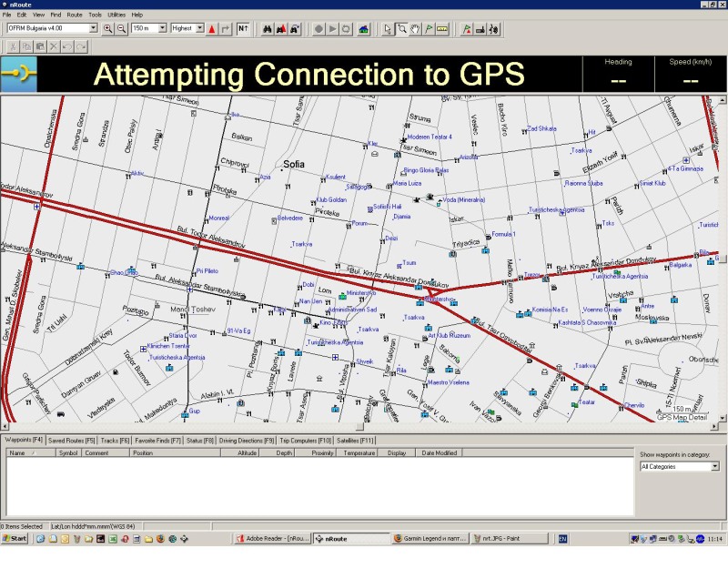The image size is (728, 579).
Task: Select the Waypoint flag tool
Action: pyautogui.click(x=429, y=29)
